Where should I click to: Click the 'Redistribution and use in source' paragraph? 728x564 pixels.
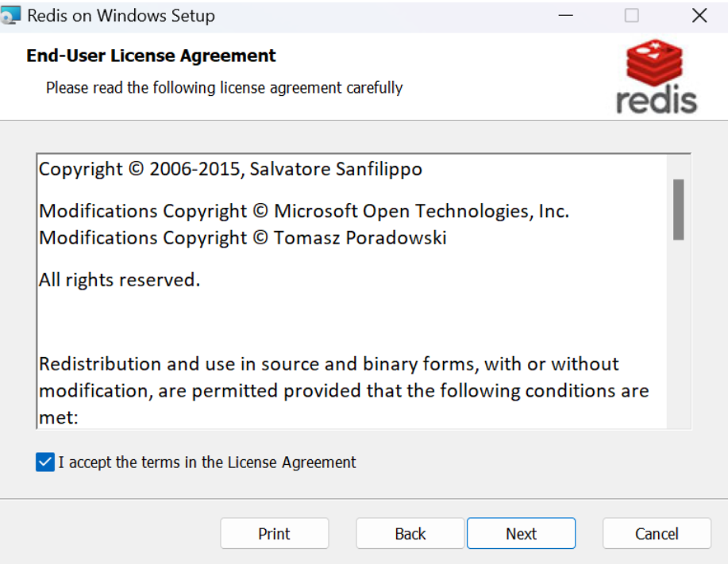[344, 390]
